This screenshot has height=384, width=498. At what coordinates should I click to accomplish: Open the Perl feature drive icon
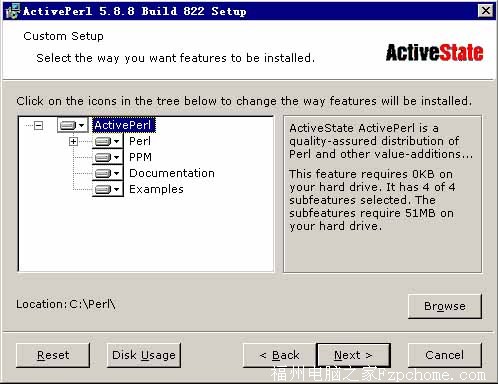click(107, 141)
